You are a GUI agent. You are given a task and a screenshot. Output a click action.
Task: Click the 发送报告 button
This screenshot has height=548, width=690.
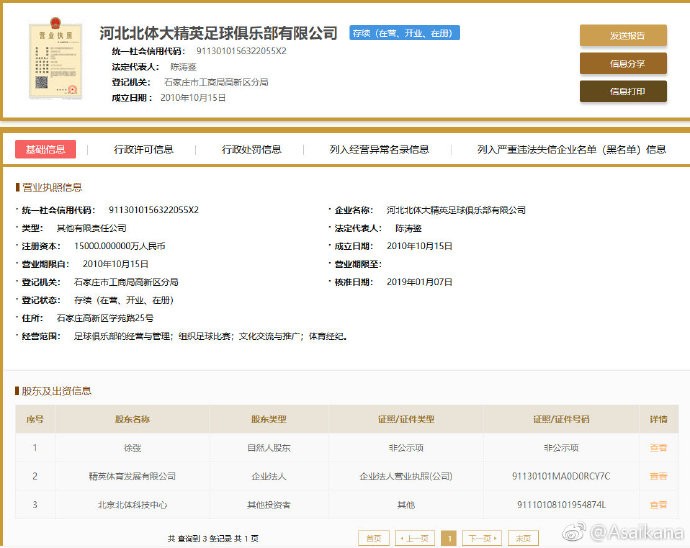tap(623, 36)
